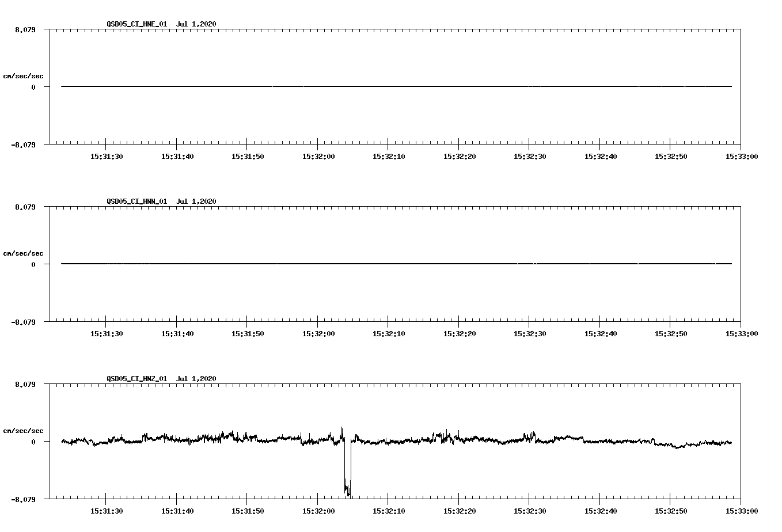
Task: Pick the 15:32:10 time label under HNZ plot
Action: (389, 511)
